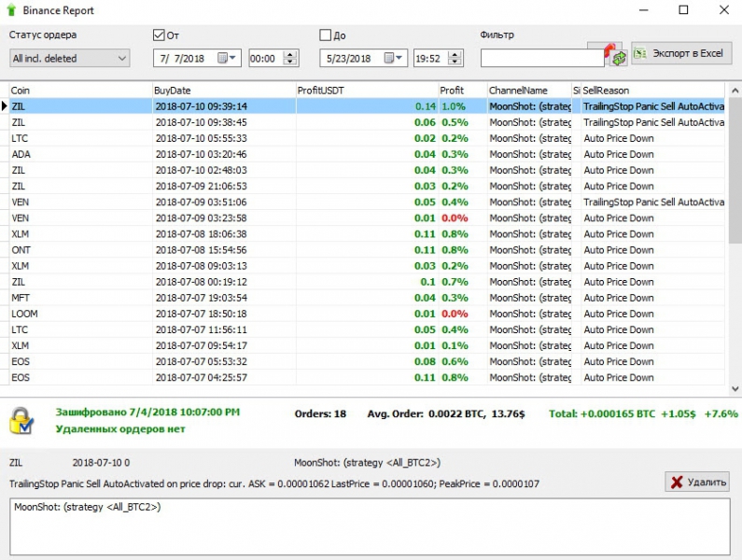The height and width of the screenshot is (560, 742).
Task: Select the ONT row
Action: 367,250
